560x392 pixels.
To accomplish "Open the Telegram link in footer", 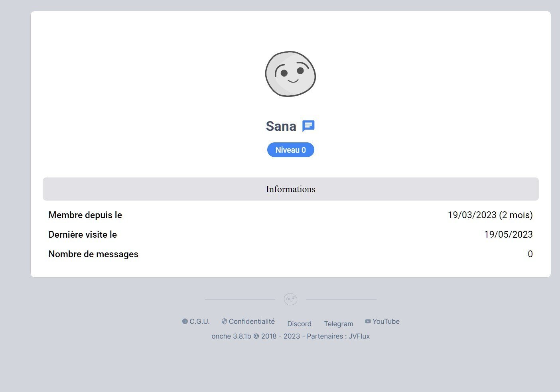I will [x=339, y=324].
